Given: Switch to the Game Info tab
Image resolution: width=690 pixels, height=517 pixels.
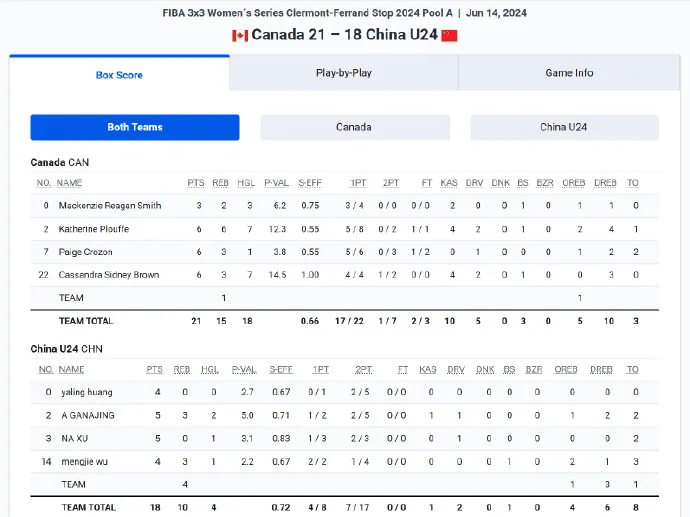Looking at the screenshot, I should (x=569, y=73).
